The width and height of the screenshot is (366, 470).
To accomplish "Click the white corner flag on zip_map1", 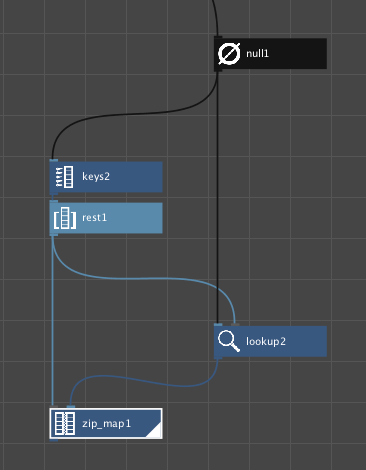I will (x=155, y=431).
